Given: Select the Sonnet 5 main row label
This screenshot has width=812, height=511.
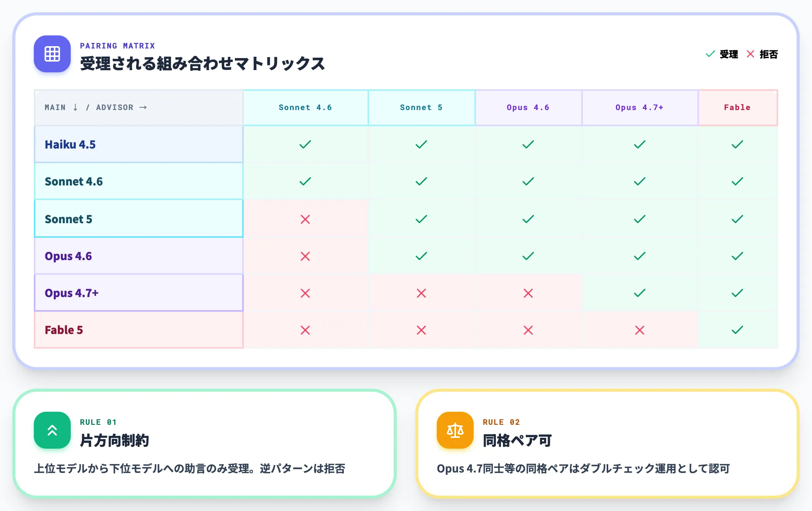Looking at the screenshot, I should pyautogui.click(x=138, y=219).
